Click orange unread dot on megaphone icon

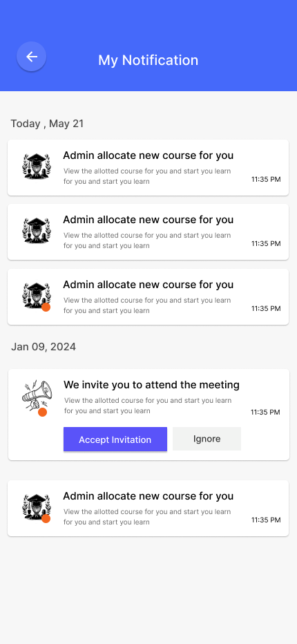coord(42,413)
